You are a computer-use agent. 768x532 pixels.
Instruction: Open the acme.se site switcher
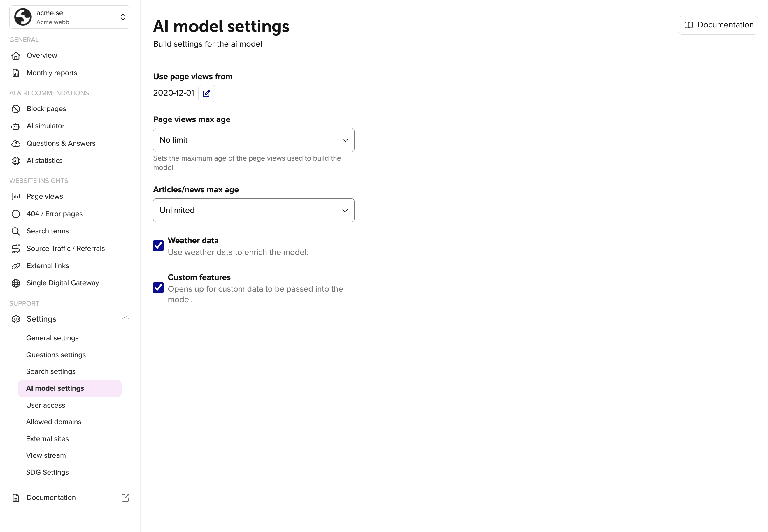coord(69,17)
